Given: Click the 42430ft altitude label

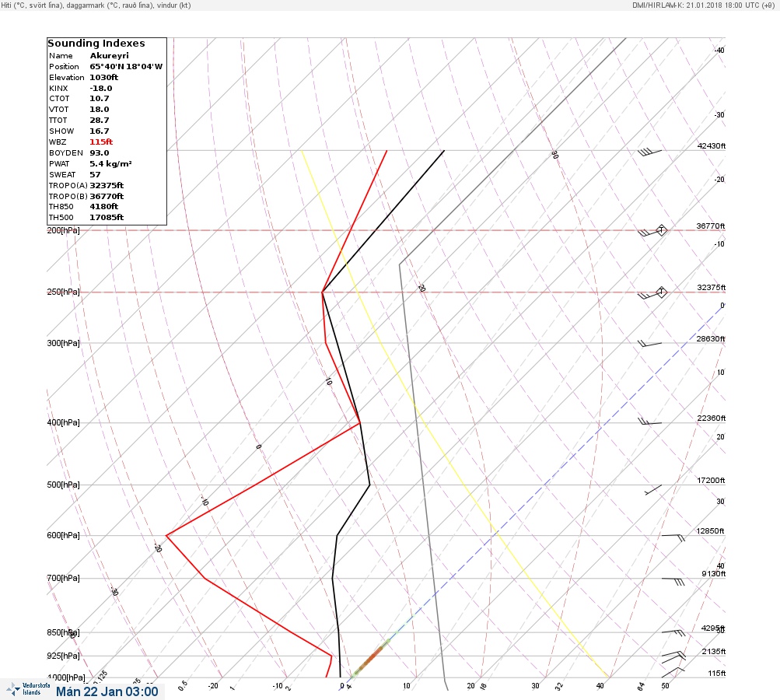Looking at the screenshot, I should [x=712, y=145].
